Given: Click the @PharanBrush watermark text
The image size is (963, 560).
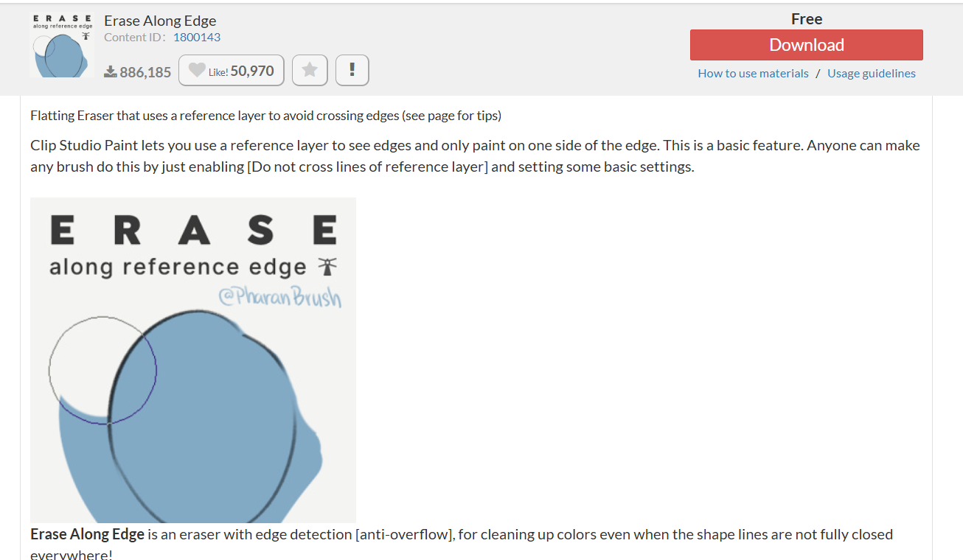Looking at the screenshot, I should click(280, 298).
